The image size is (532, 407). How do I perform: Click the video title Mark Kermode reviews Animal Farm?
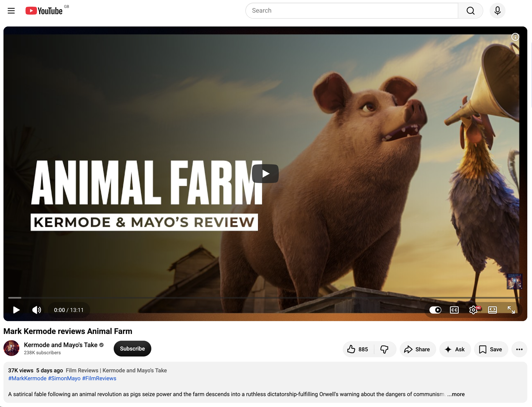[x=68, y=331]
